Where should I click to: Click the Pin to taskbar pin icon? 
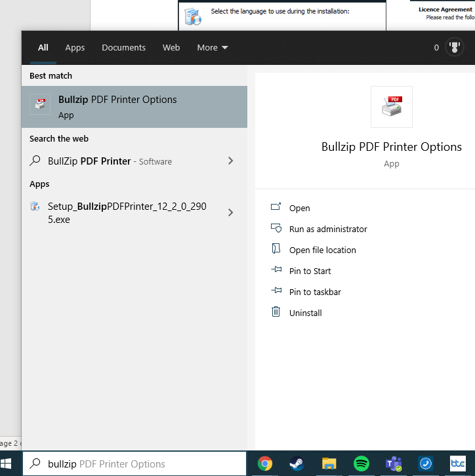pyautogui.click(x=276, y=290)
